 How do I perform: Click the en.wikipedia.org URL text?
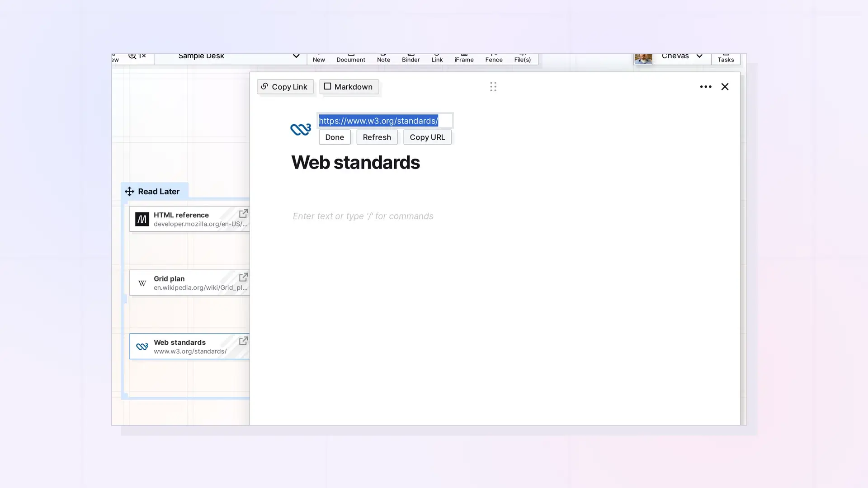(200, 288)
